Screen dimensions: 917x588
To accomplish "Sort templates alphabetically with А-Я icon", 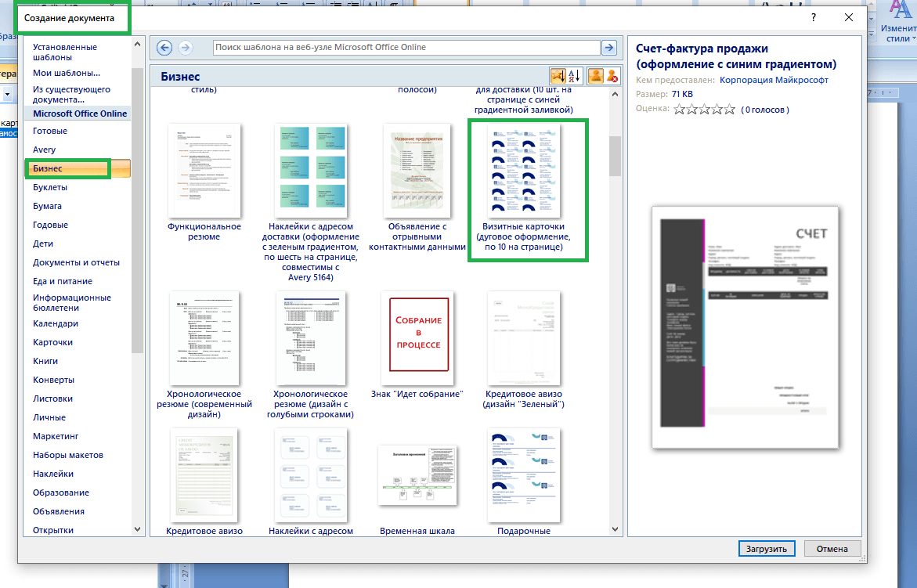I will [573, 76].
